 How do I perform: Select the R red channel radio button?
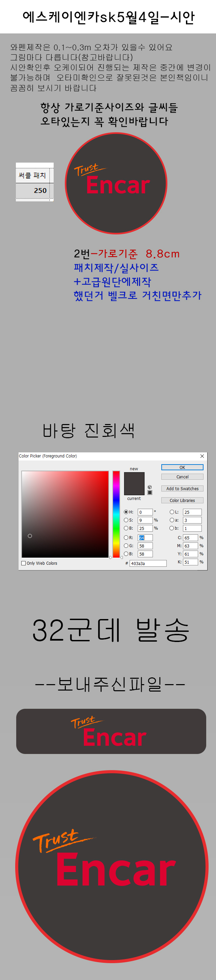[x=126, y=537]
